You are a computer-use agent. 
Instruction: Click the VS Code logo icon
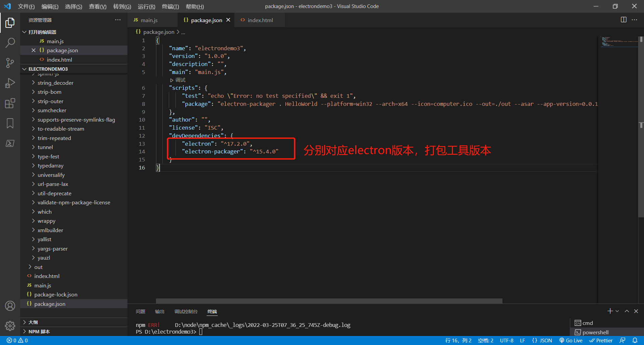tap(7, 6)
